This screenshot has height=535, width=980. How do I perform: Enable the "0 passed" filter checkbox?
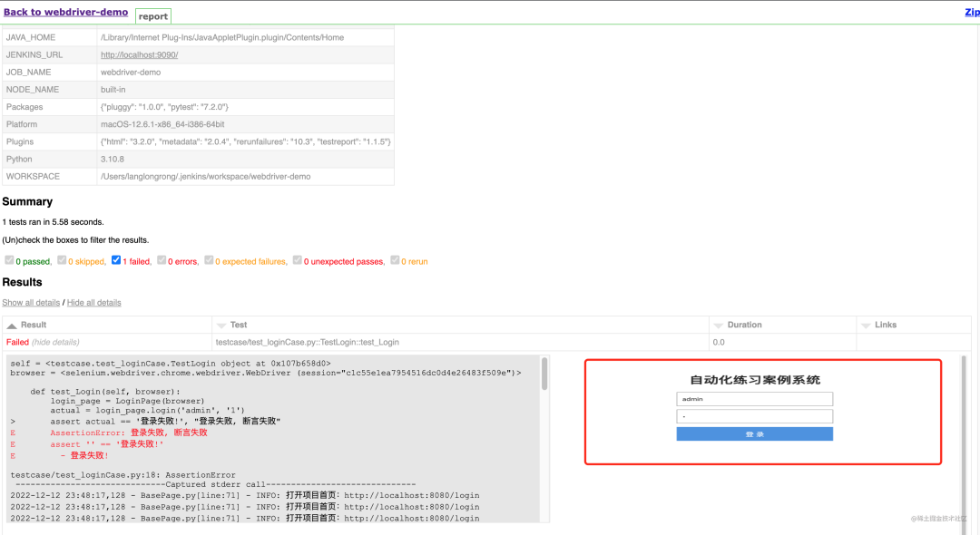9,260
